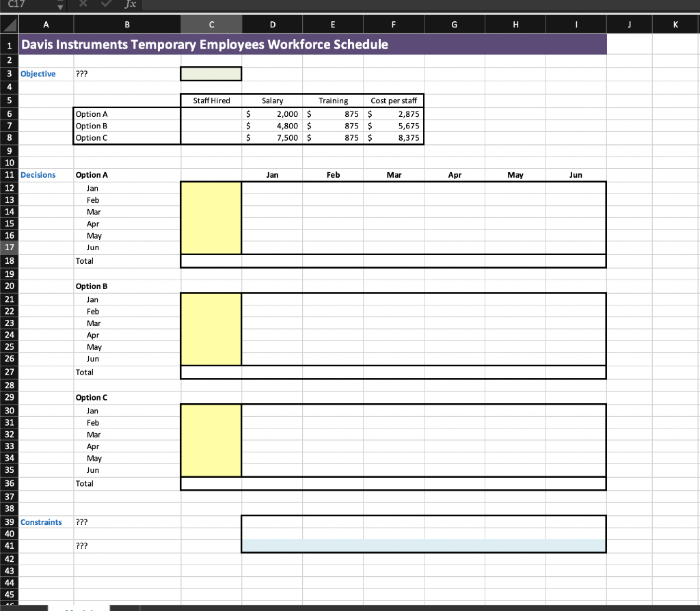Select row 1 header

[x=10, y=45]
